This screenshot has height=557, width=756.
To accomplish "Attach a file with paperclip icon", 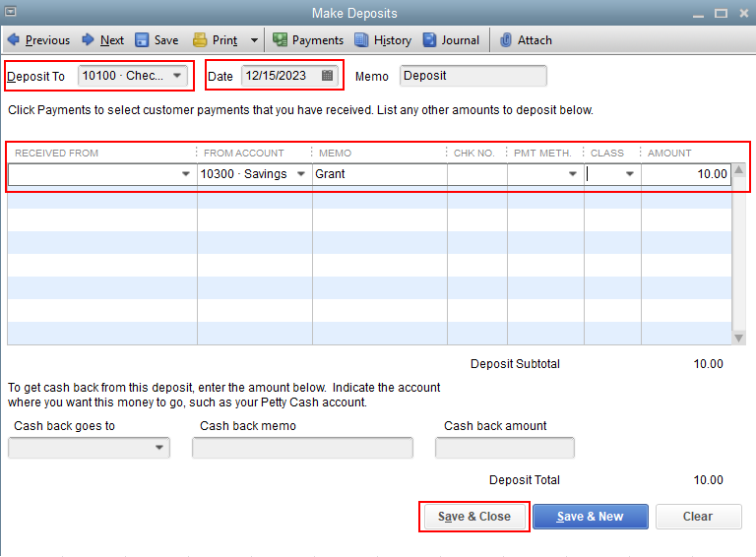I will (x=505, y=40).
